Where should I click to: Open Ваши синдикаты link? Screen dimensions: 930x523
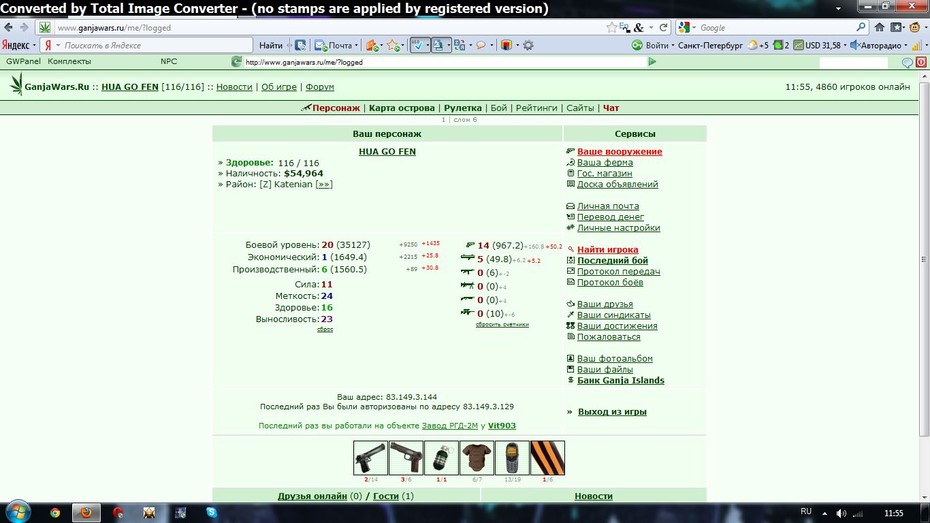(x=614, y=315)
